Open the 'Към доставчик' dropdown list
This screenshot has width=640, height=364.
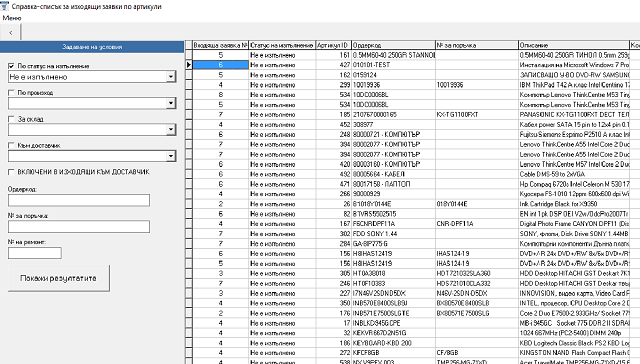click(171, 156)
